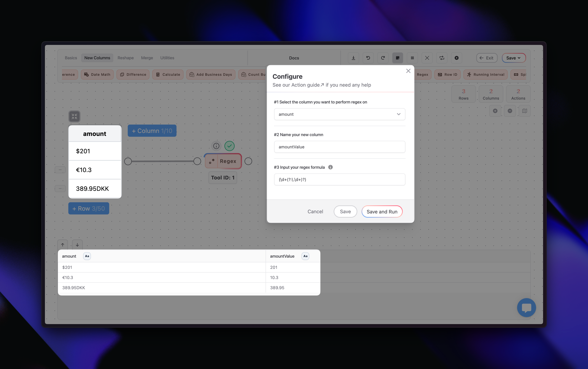This screenshot has width=588, height=369.
Task: Collapse the amount table with shrink icon
Action: click(x=74, y=116)
